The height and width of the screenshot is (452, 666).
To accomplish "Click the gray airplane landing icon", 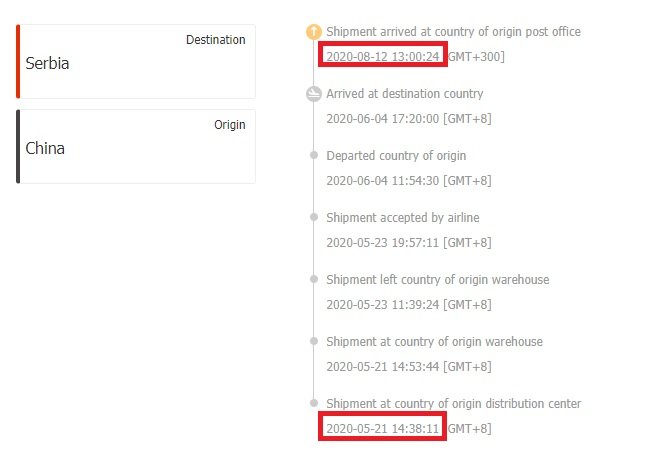I will [x=314, y=94].
